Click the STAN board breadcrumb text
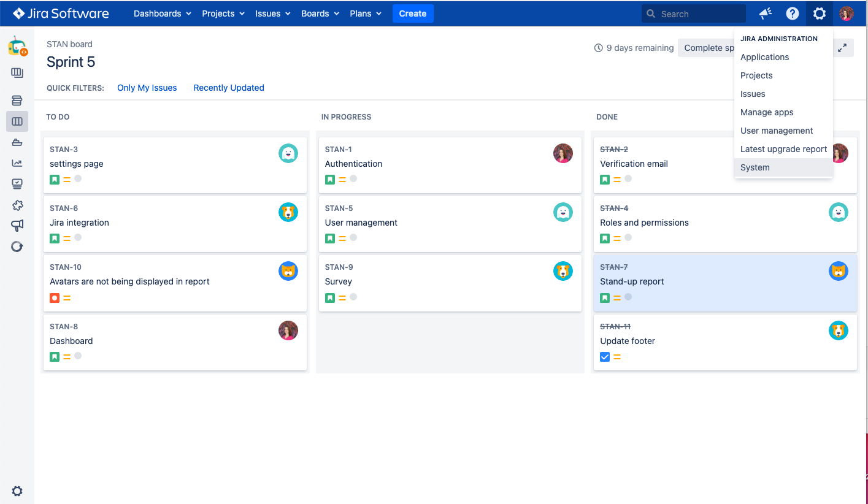868x504 pixels. click(69, 44)
